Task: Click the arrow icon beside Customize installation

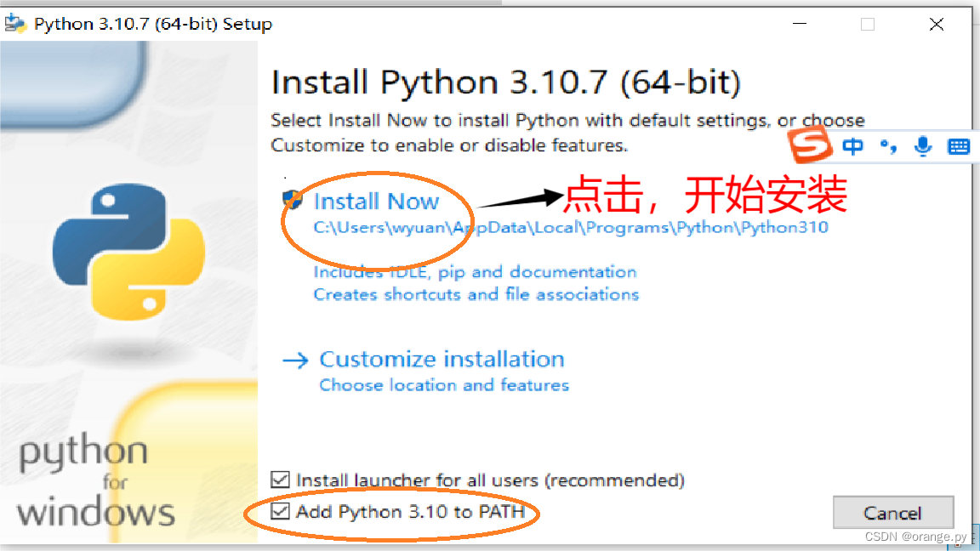Action: pos(294,360)
